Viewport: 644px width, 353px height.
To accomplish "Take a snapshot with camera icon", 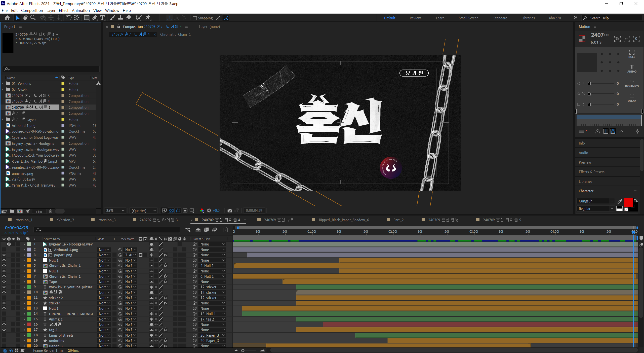I will click(229, 210).
